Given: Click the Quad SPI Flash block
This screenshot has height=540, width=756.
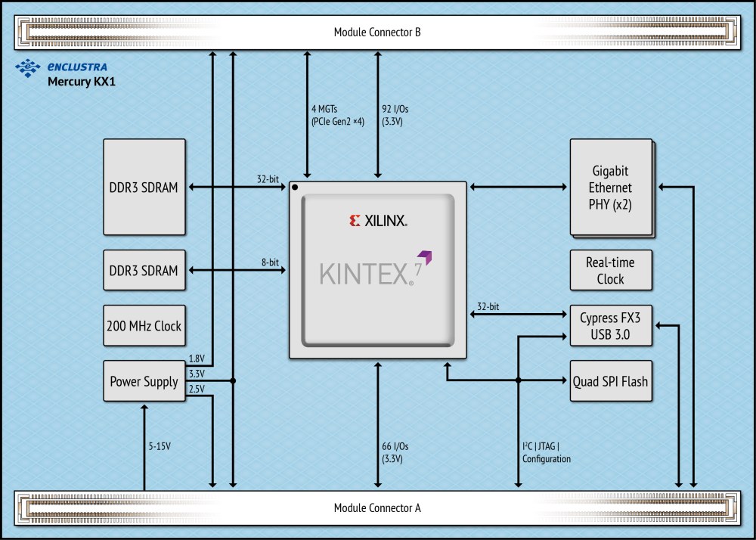Looking at the screenshot, I should click(x=611, y=381).
